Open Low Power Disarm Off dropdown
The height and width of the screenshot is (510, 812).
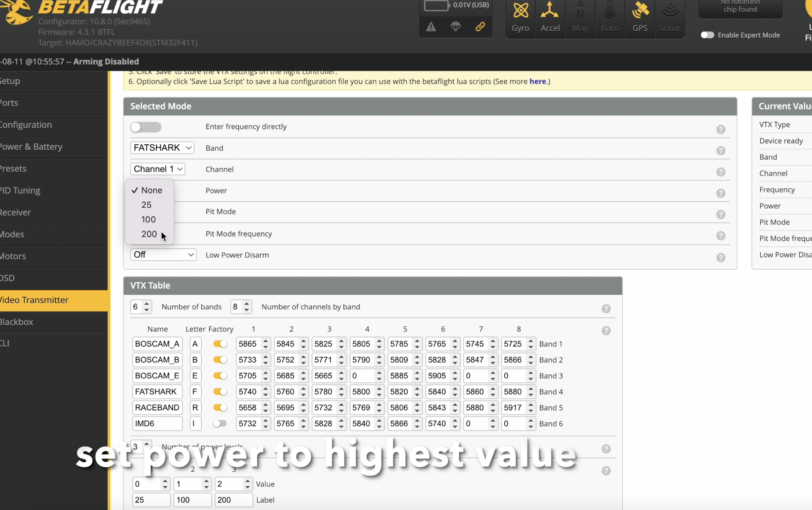pos(163,255)
